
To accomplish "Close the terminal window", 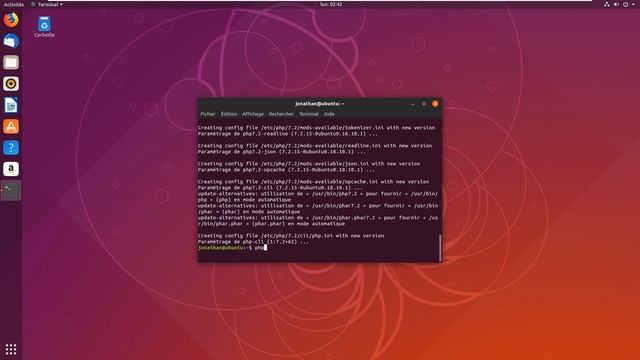I will (x=435, y=104).
